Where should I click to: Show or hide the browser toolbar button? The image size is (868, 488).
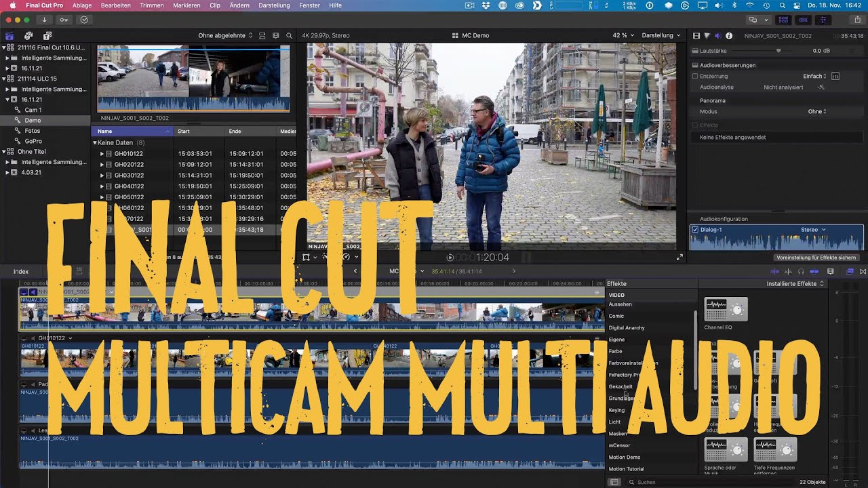pyautogui.click(x=784, y=20)
